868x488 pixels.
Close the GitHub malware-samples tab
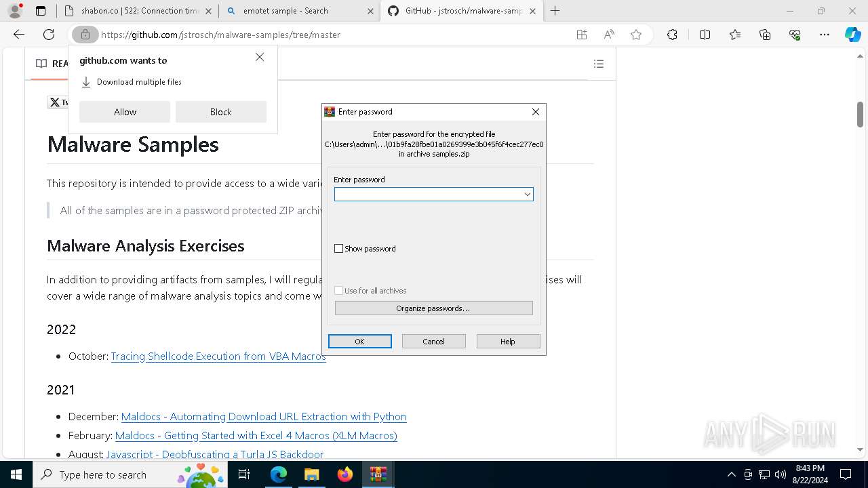[532, 11]
